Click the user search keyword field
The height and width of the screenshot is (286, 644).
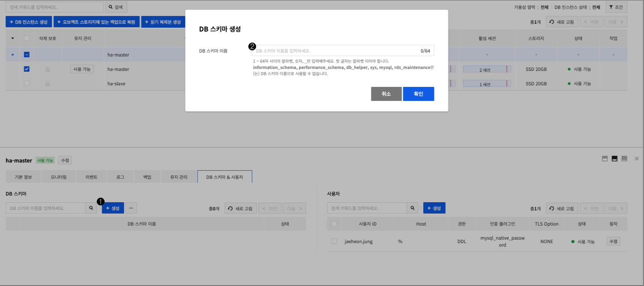(x=367, y=208)
